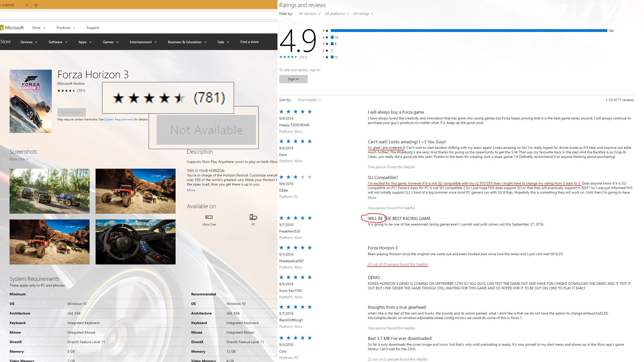Click the star row on Eddie's 3-star review
The width and height of the screenshot is (644, 362).
click(x=295, y=177)
